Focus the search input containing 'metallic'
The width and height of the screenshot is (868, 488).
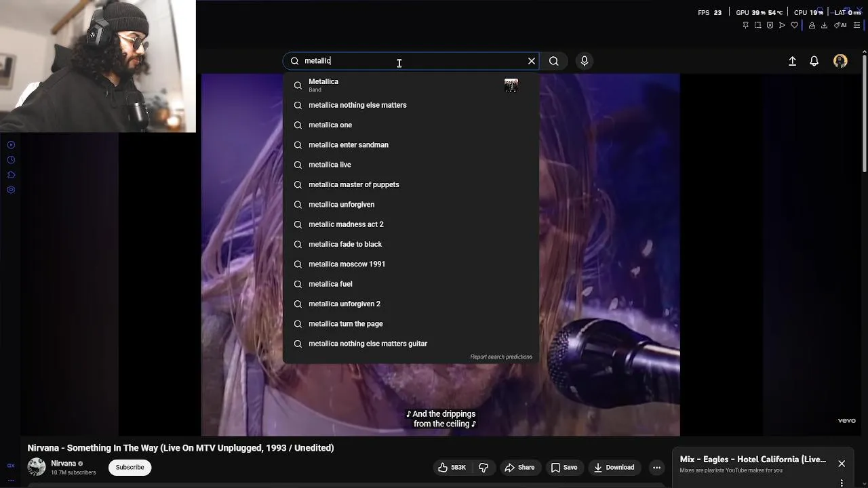tap(411, 61)
